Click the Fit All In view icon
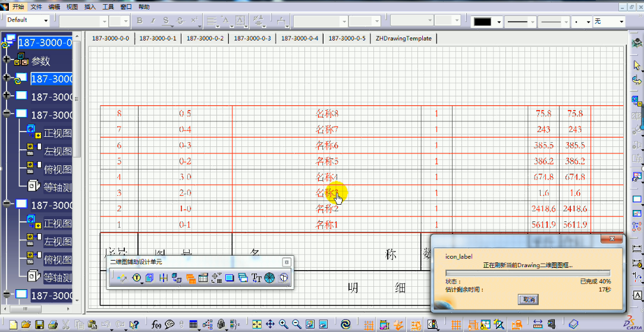The height and width of the screenshot is (332, 644). coord(257,325)
